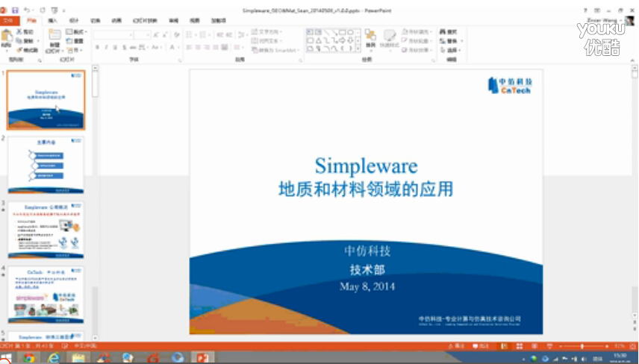Toggle text Shadow formatting

[125, 48]
